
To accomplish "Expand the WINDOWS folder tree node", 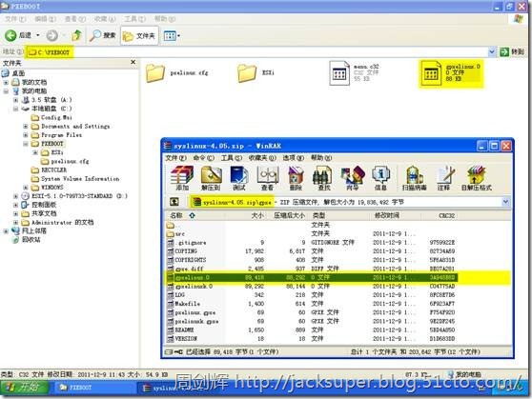I will pyautogui.click(x=26, y=188).
